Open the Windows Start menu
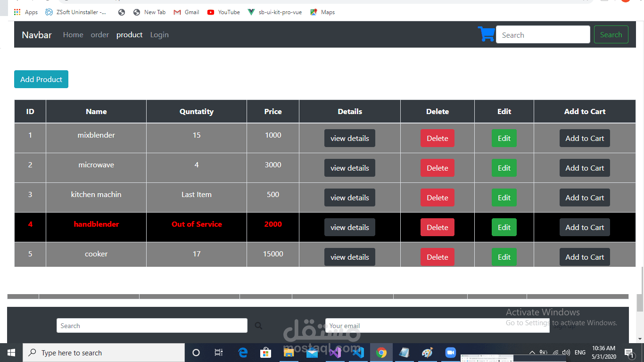644x362 pixels. (x=11, y=353)
